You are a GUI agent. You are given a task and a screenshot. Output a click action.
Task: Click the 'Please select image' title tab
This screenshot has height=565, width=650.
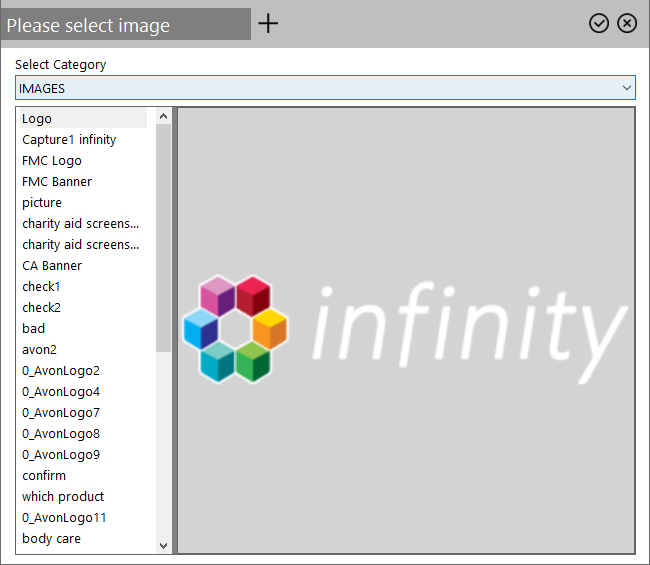[126, 24]
